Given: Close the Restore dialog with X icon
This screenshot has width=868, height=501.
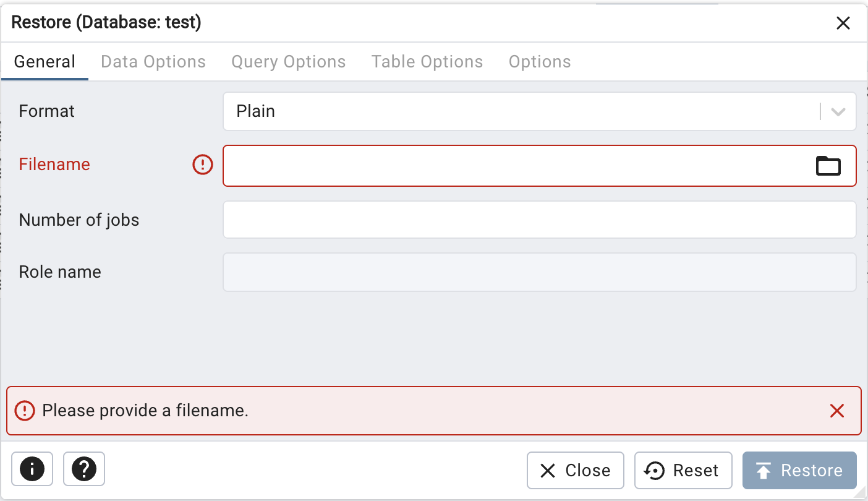Looking at the screenshot, I should [843, 24].
